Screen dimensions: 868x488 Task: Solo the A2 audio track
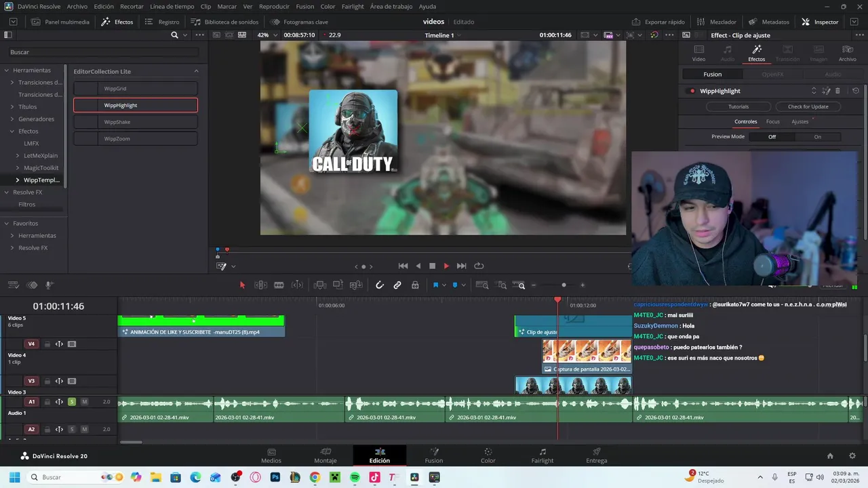(x=72, y=429)
